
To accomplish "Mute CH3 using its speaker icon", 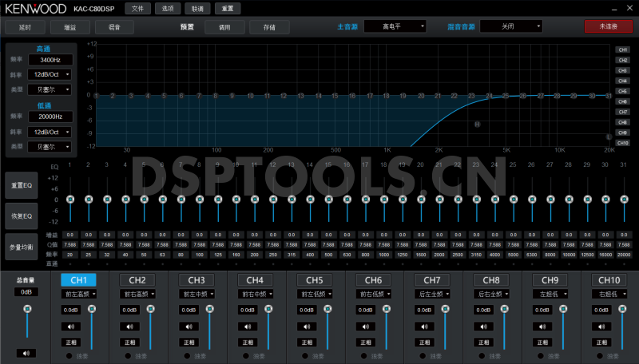I will tap(189, 326).
